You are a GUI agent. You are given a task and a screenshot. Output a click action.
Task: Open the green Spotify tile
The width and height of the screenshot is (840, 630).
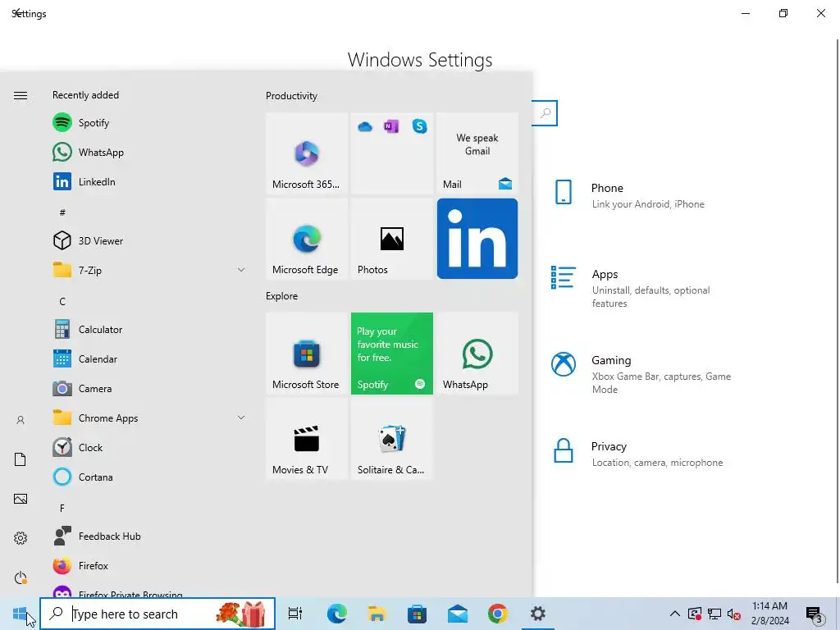point(391,354)
